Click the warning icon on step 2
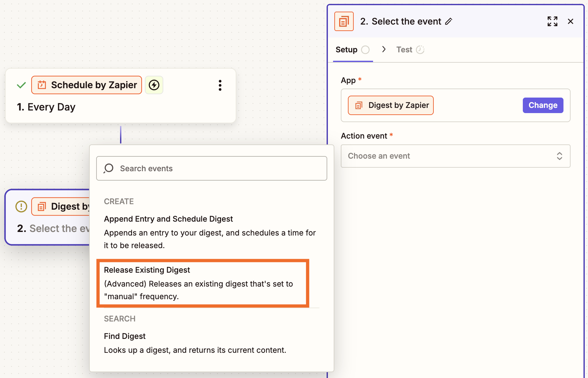The height and width of the screenshot is (378, 588). [21, 206]
